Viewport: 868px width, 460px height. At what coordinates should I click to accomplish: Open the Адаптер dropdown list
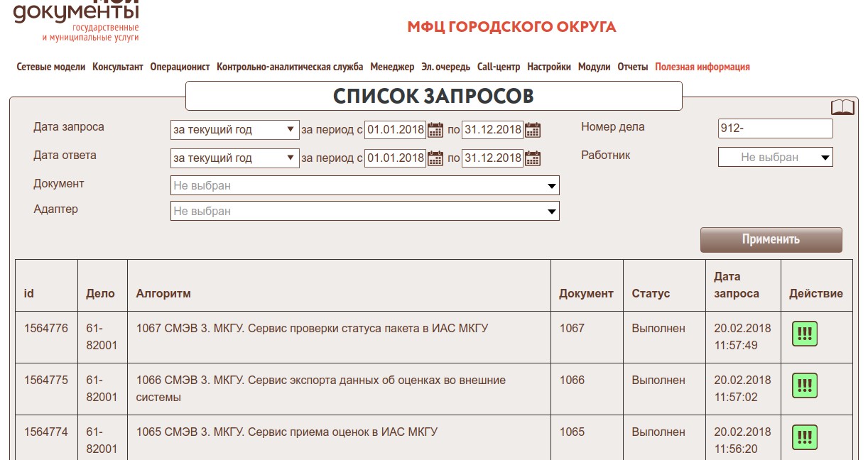(x=364, y=212)
